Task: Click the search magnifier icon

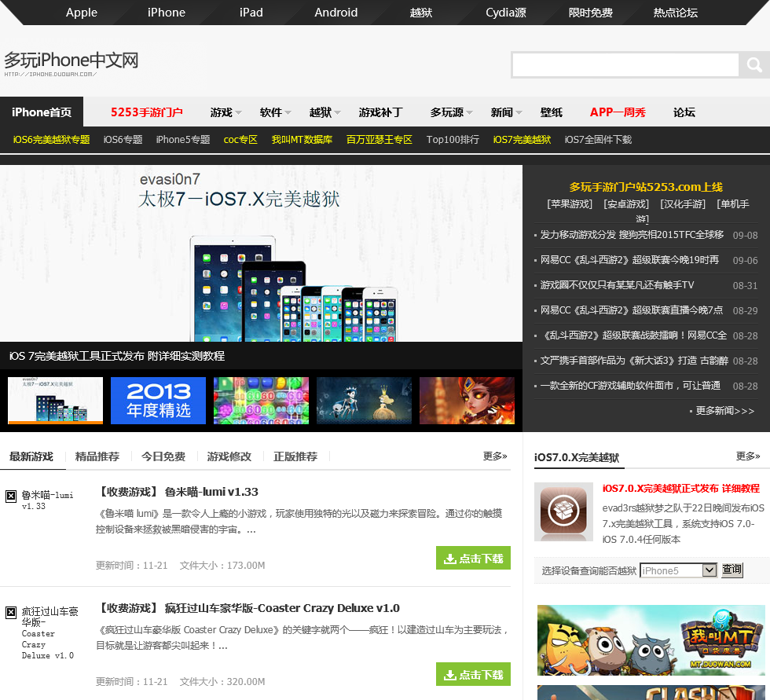Action: 753,64
